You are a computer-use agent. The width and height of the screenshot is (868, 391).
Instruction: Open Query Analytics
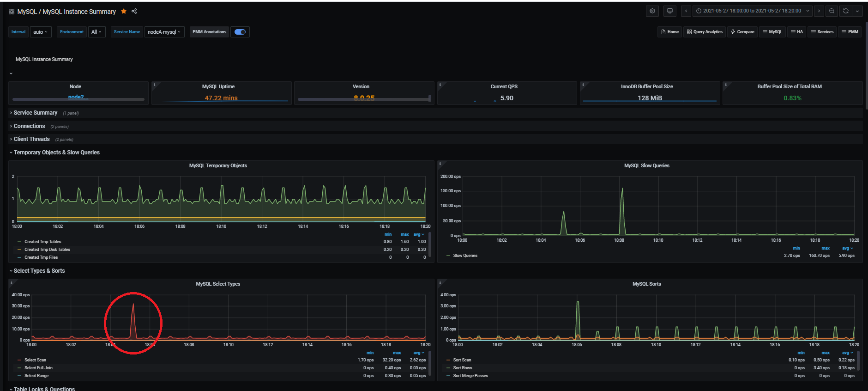(x=705, y=32)
